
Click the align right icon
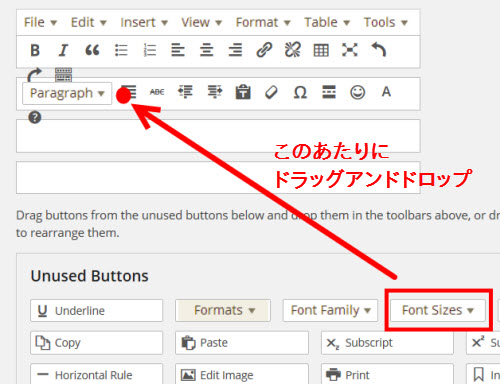pos(235,50)
